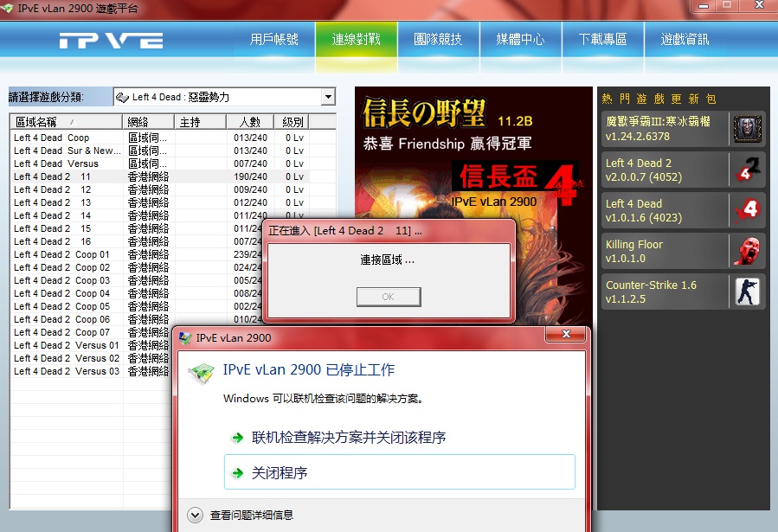Click the green arrow beside 联机检查解决方案
778x532 pixels.
[238, 438]
